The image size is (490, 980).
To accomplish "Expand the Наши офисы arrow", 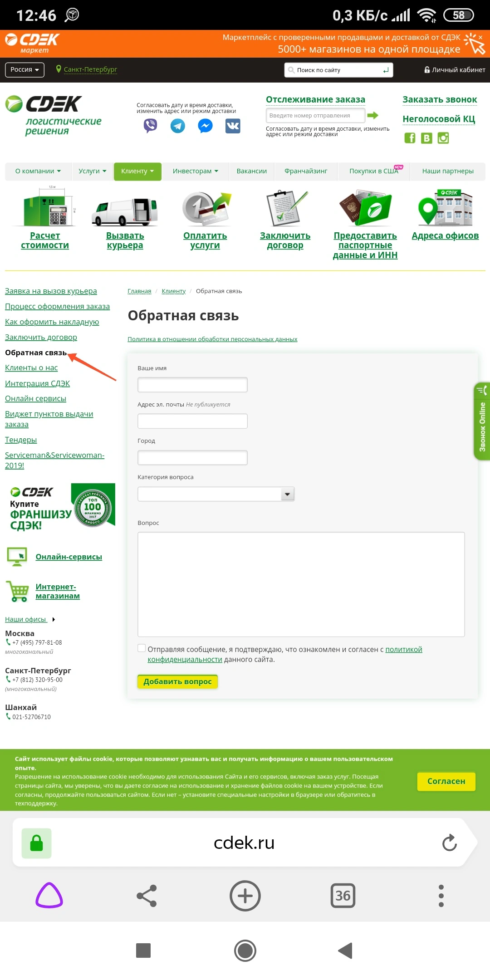I will click(54, 620).
